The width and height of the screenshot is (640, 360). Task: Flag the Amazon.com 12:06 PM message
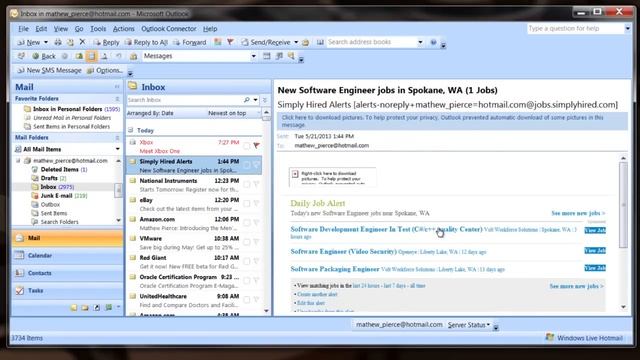[x=256, y=223]
